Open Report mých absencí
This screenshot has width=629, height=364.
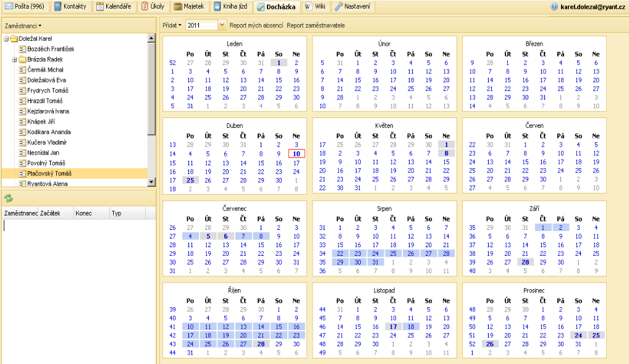pos(256,25)
